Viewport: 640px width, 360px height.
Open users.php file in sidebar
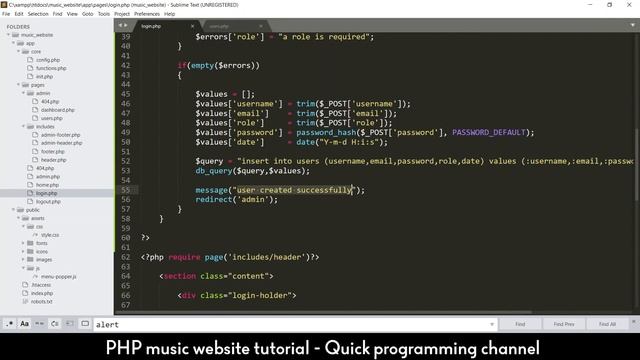coord(52,118)
